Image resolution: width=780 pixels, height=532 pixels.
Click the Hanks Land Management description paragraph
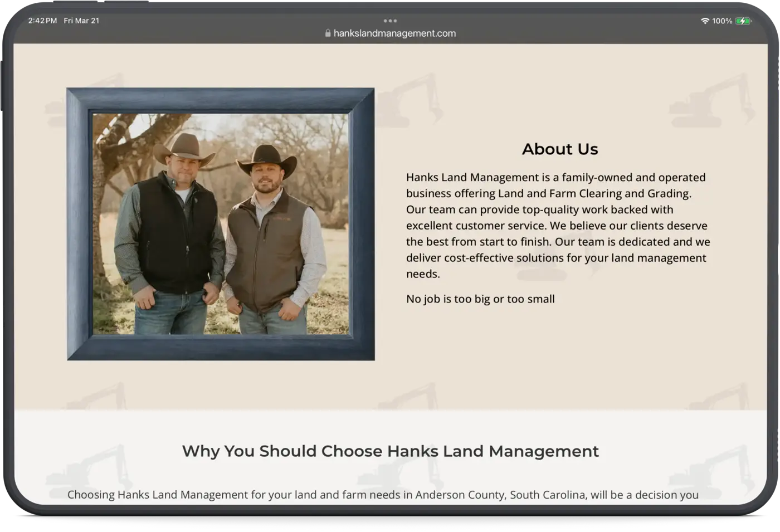[x=558, y=225]
